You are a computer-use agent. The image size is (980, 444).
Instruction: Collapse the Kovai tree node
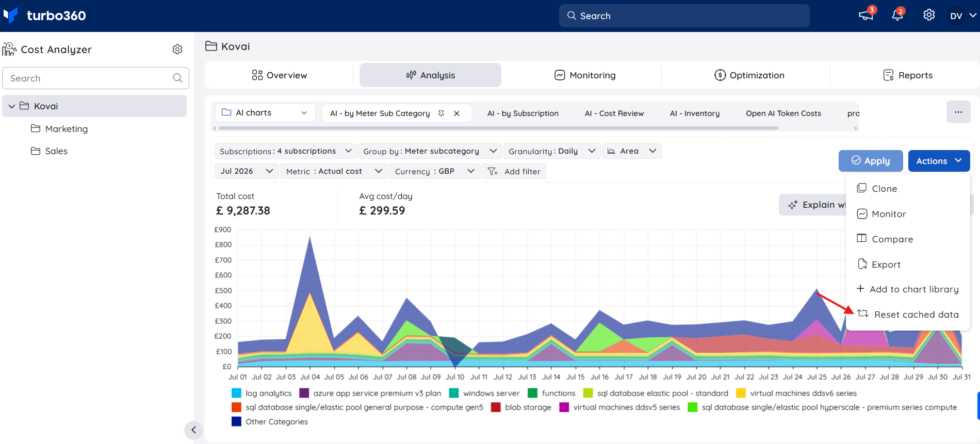pos(12,106)
